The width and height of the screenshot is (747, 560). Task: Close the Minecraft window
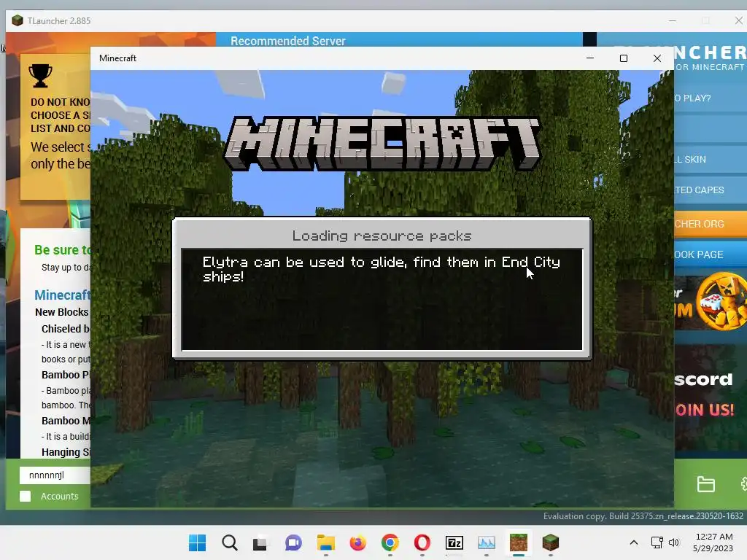[657, 58]
